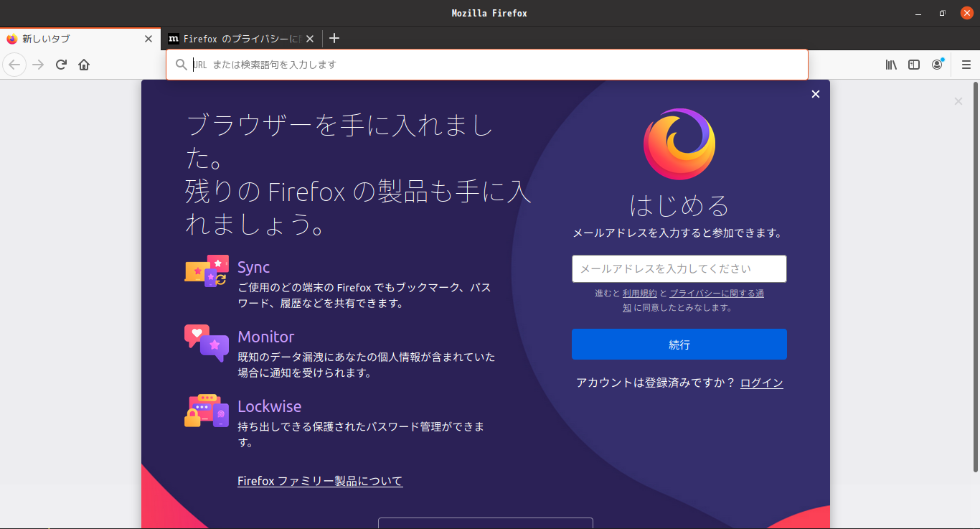
Task: Click the Mozilla Firefox window title
Action: pyautogui.click(x=489, y=13)
